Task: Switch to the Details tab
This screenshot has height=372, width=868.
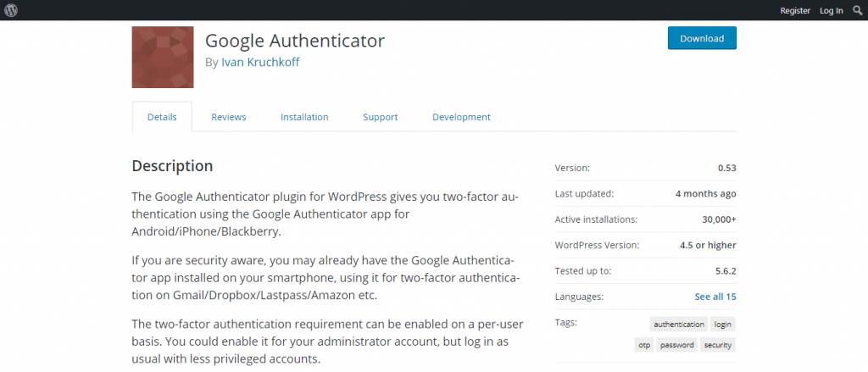Action: pos(162,117)
